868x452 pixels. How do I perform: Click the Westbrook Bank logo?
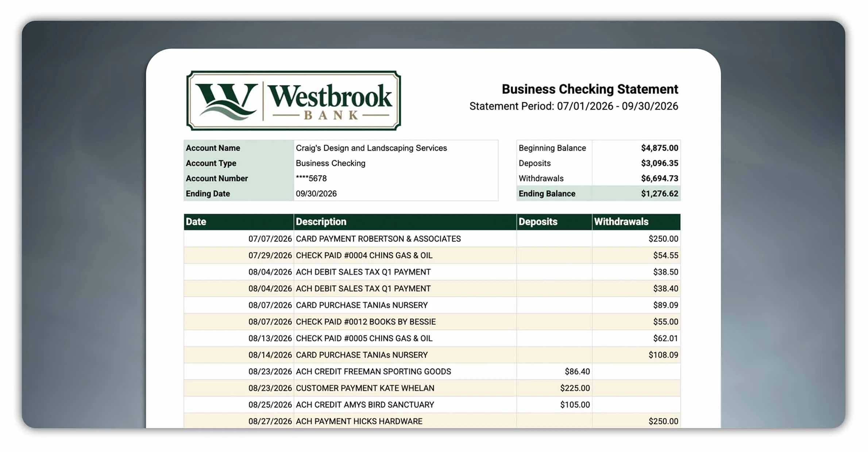coord(293,101)
